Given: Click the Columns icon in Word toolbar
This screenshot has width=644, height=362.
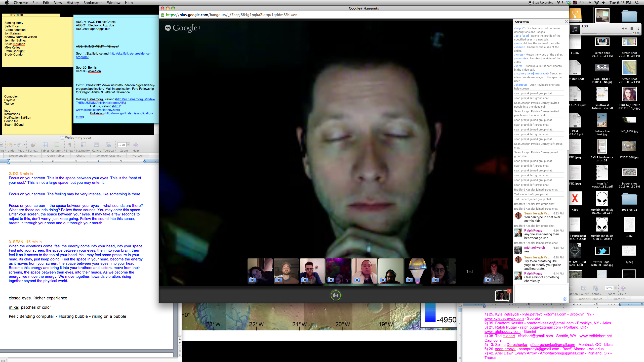Looking at the screenshot, I should click(57, 145).
